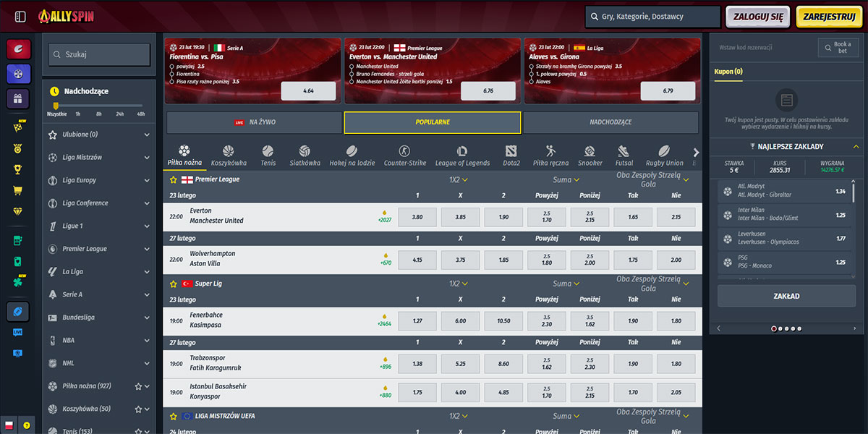Screen dimensions: 868x434
Task: Toggle the sidebar panel icon beside logo
Action: click(x=20, y=17)
